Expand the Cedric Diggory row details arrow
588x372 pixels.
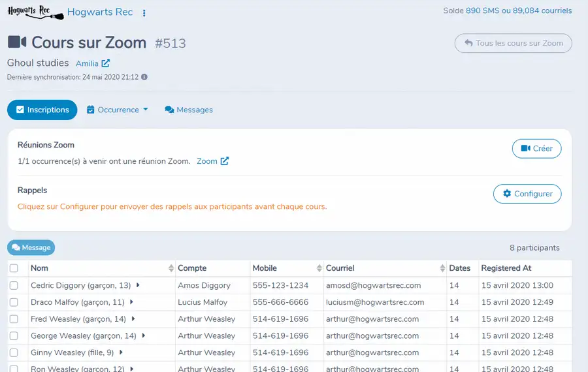tap(138, 285)
